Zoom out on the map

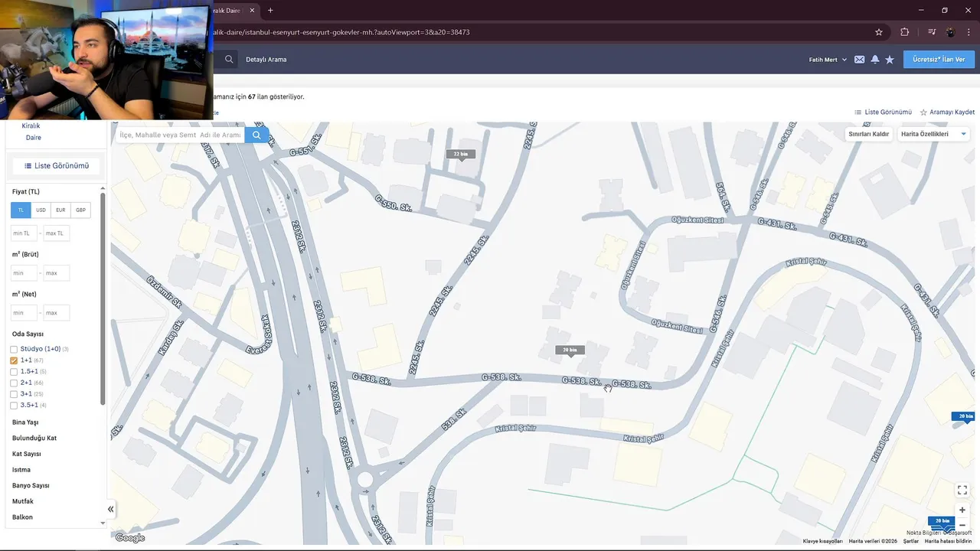[x=962, y=526]
